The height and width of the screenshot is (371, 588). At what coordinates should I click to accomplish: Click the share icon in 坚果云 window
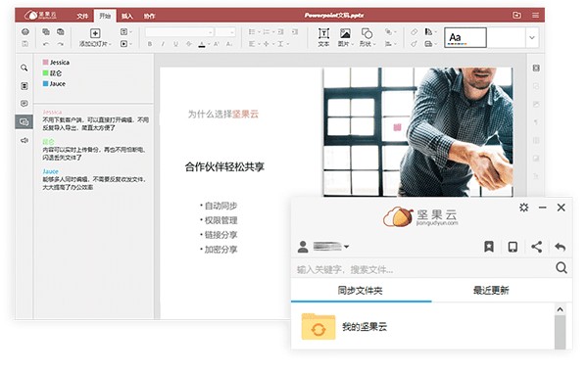(537, 247)
